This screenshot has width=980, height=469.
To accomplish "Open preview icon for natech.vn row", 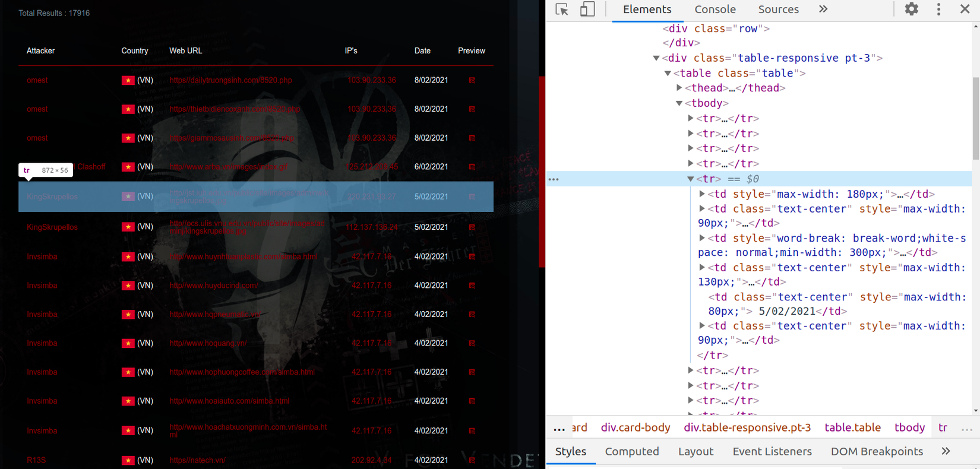I will 472,460.
